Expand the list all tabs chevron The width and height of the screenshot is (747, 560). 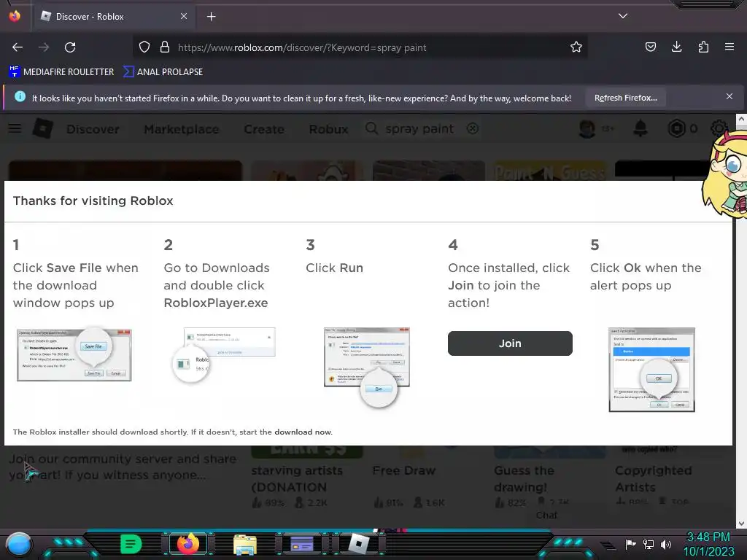623,16
